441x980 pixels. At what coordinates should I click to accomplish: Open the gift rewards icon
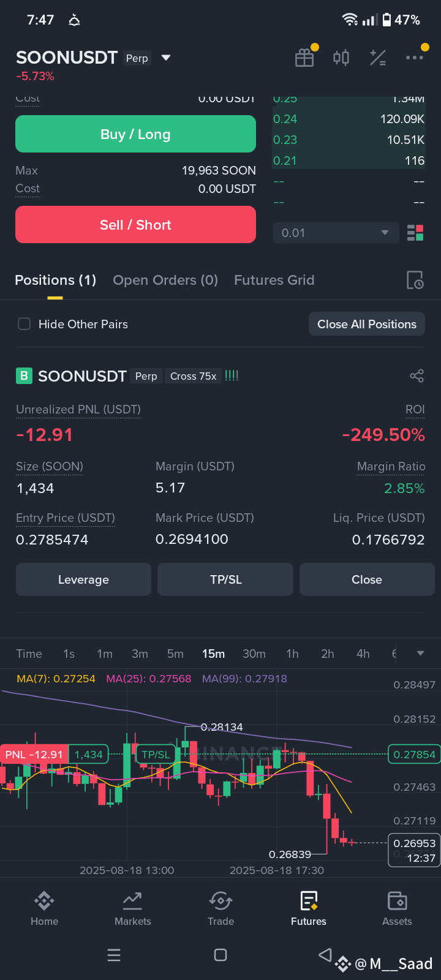[x=304, y=58]
